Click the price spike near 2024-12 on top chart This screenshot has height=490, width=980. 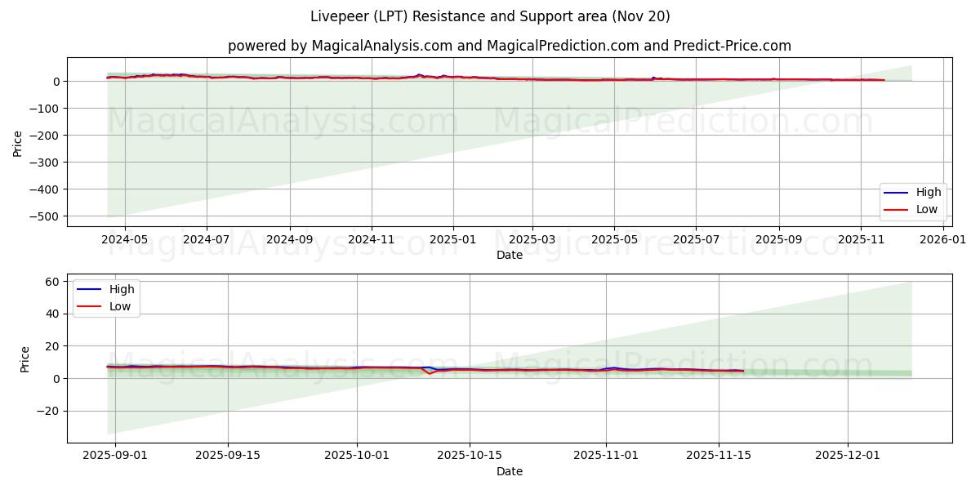(x=418, y=73)
